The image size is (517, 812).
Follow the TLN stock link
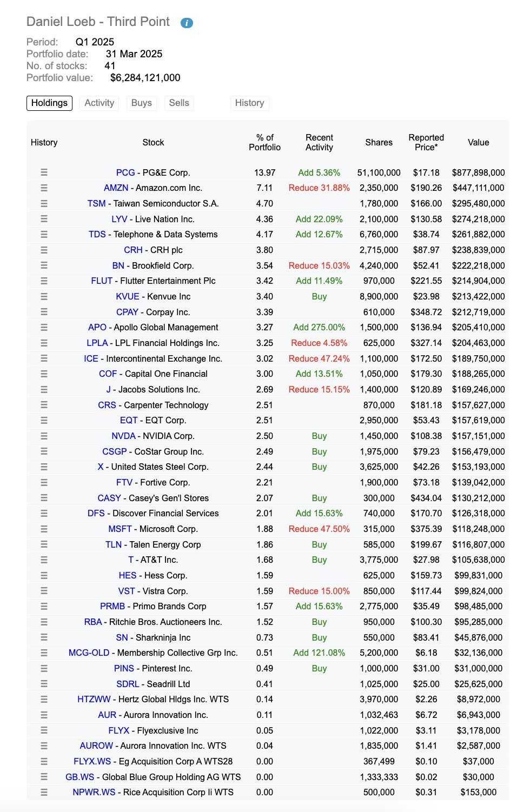click(114, 544)
